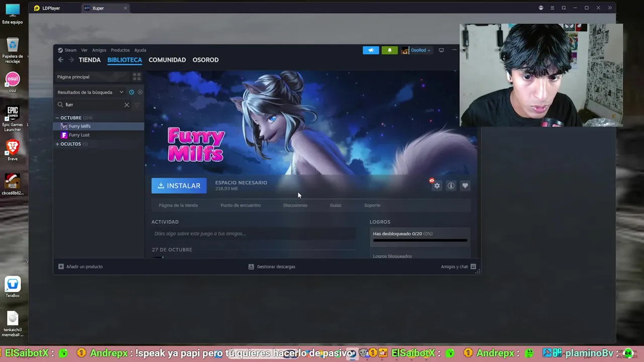Image resolution: width=644 pixels, height=362 pixels.
Task: Clear the library search with the X
Action: [x=127, y=105]
